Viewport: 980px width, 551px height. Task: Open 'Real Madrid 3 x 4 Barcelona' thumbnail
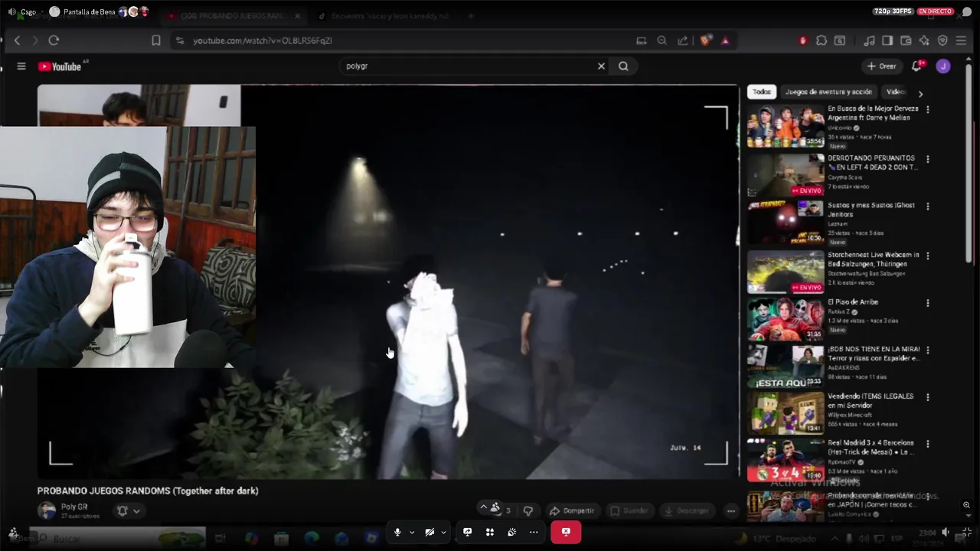coord(786,460)
